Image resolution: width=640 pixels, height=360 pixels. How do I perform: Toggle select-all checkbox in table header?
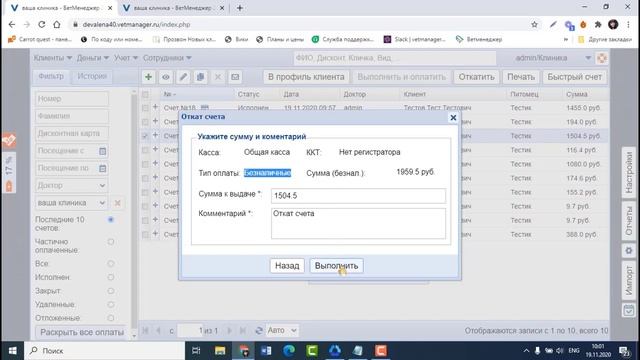click(145, 94)
